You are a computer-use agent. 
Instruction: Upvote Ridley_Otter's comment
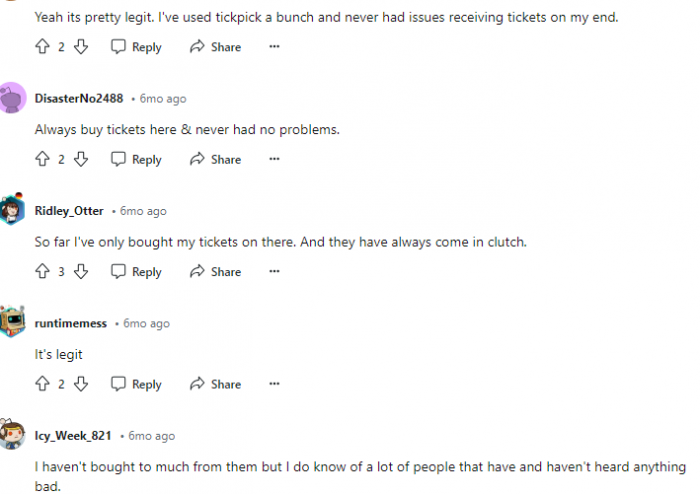(42, 271)
